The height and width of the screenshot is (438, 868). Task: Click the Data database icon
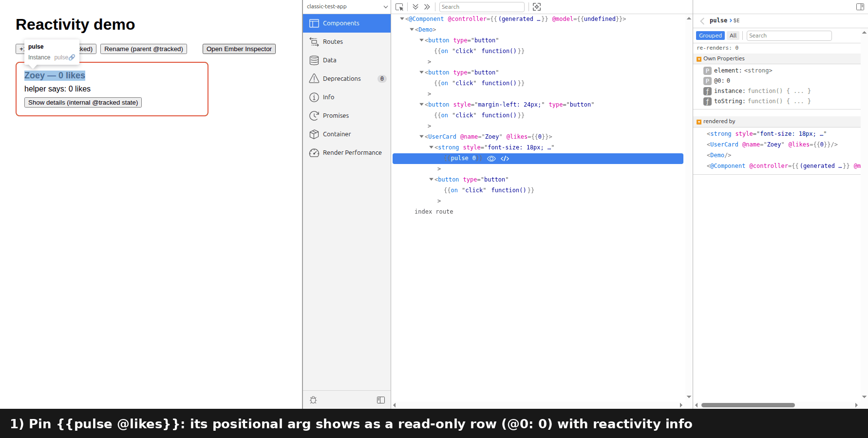tap(314, 60)
